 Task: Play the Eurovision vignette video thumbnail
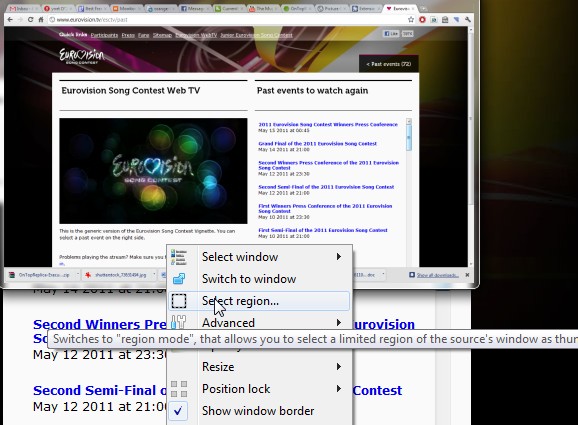pos(153,171)
